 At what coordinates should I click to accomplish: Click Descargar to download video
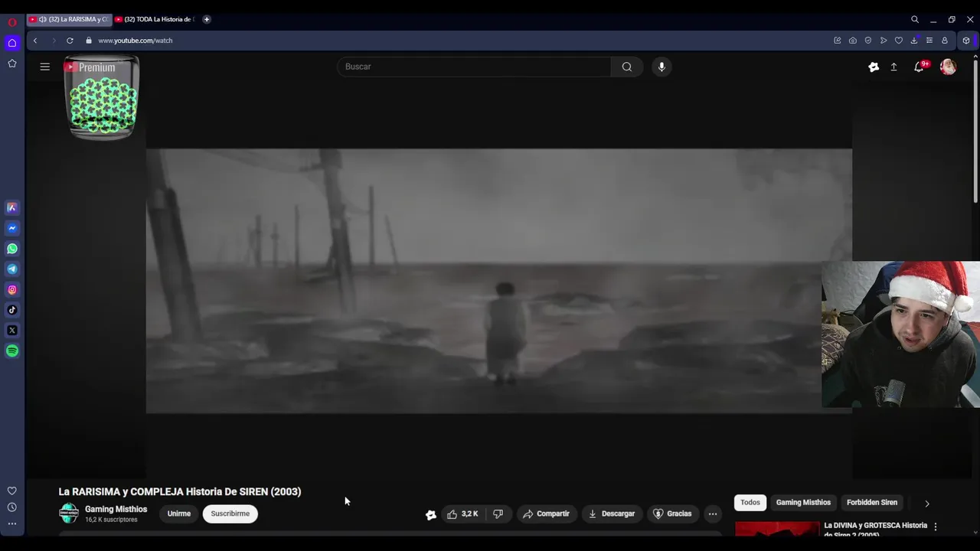(x=611, y=514)
